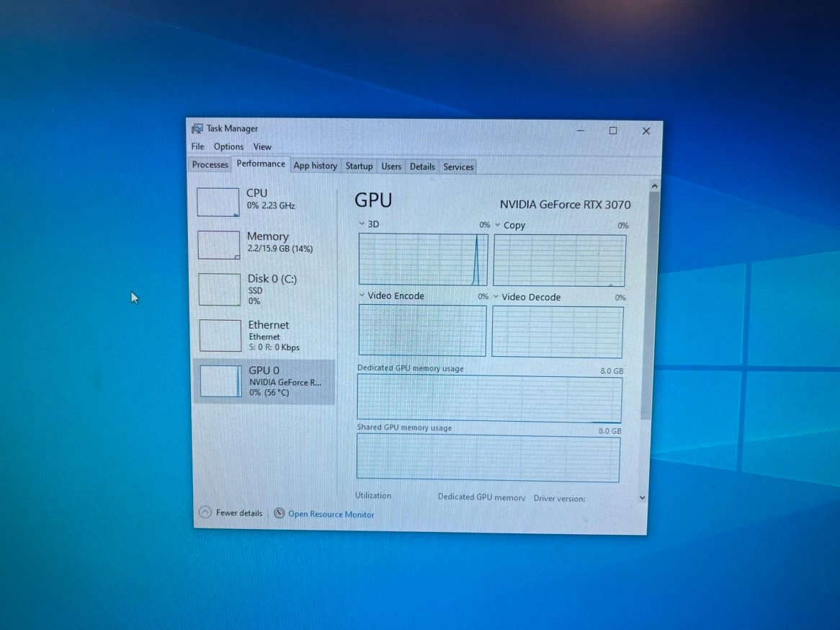Open the Video Encode engine dropdown
The image size is (840, 630).
tap(362, 295)
